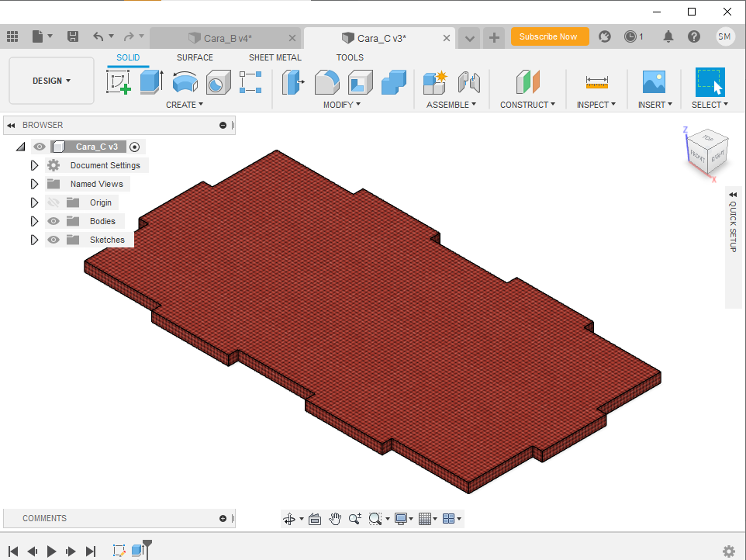Viewport: 746px width, 560px height.
Task: Switch to the SURFACE tab
Action: tap(195, 57)
